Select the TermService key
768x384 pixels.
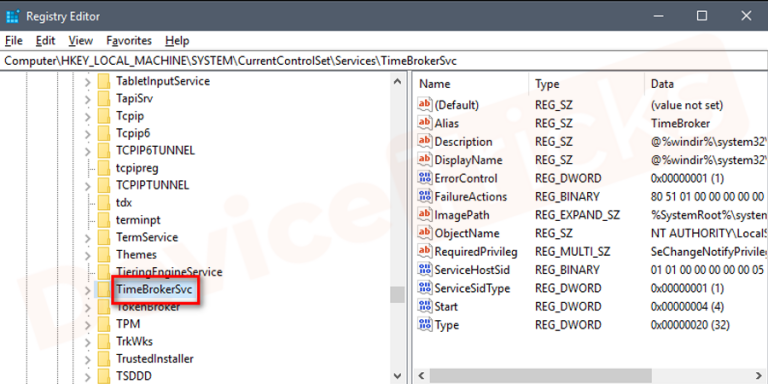click(x=147, y=238)
